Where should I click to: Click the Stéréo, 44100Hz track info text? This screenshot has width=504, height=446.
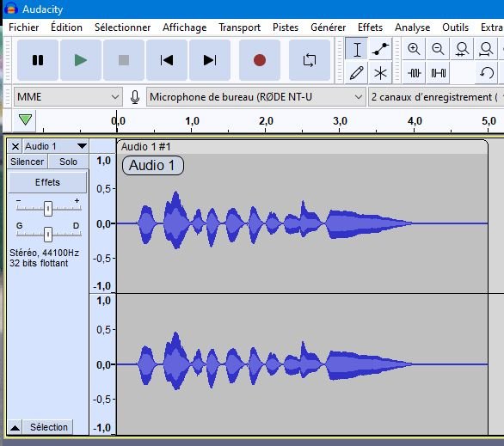44,253
